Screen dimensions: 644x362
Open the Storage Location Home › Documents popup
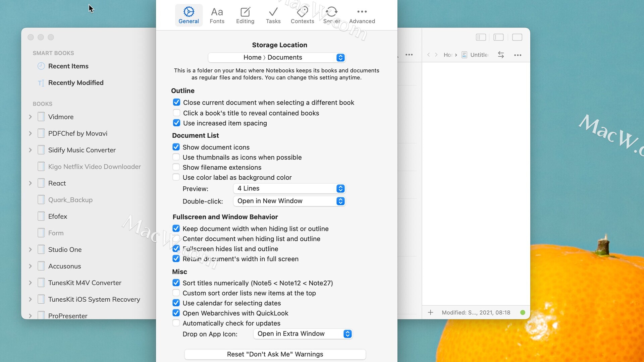(276, 57)
